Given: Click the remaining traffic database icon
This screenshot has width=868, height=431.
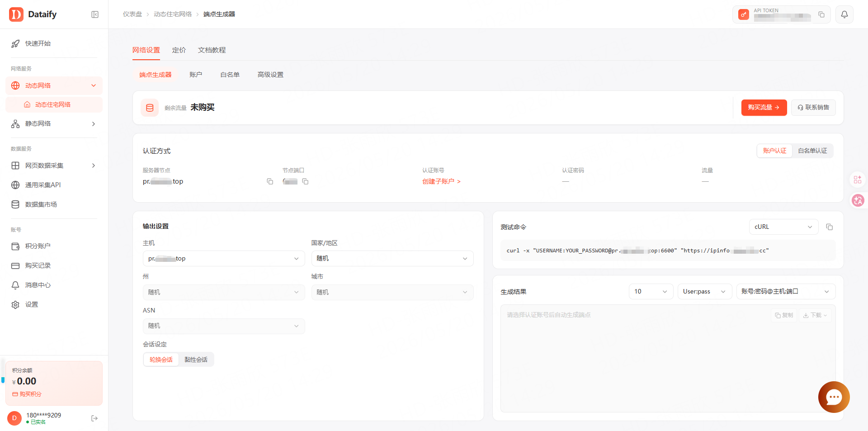Looking at the screenshot, I should click(x=150, y=108).
